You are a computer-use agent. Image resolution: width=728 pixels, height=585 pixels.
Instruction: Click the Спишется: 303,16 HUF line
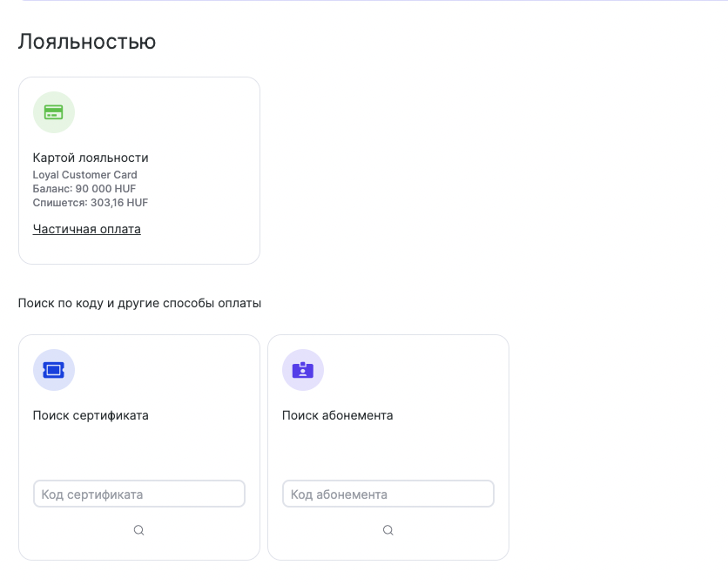[x=90, y=203]
